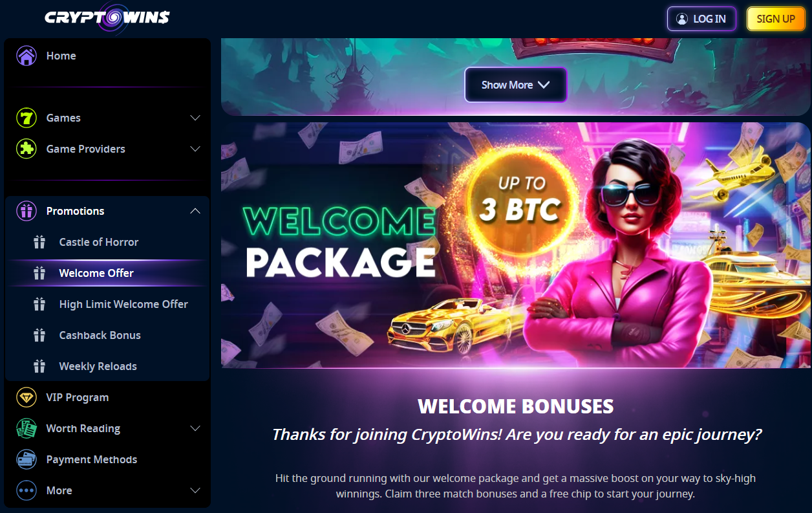Image resolution: width=812 pixels, height=513 pixels.
Task: Click the diamond VIP Program icon
Action: click(27, 397)
